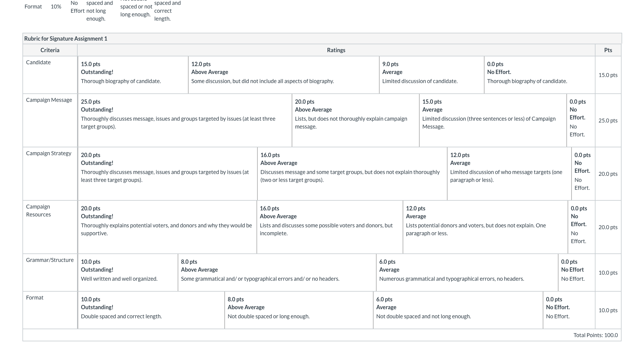This screenshot has height=348, width=644.
Task: Pick Grammar/Structure 6.0 pts Average rating
Action: (467, 273)
